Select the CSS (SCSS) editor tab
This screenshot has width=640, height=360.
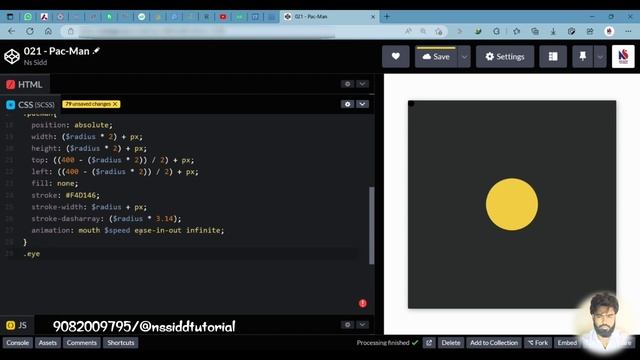(30, 104)
